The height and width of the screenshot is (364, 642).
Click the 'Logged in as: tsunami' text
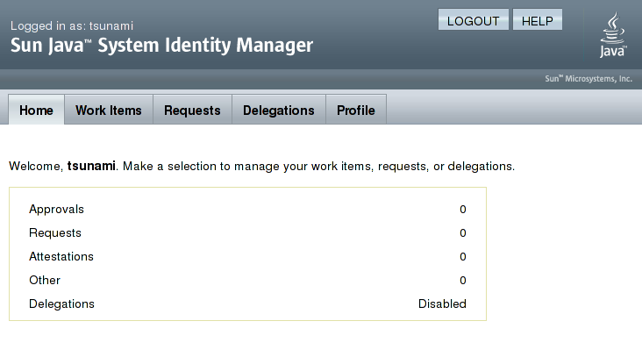click(x=72, y=25)
